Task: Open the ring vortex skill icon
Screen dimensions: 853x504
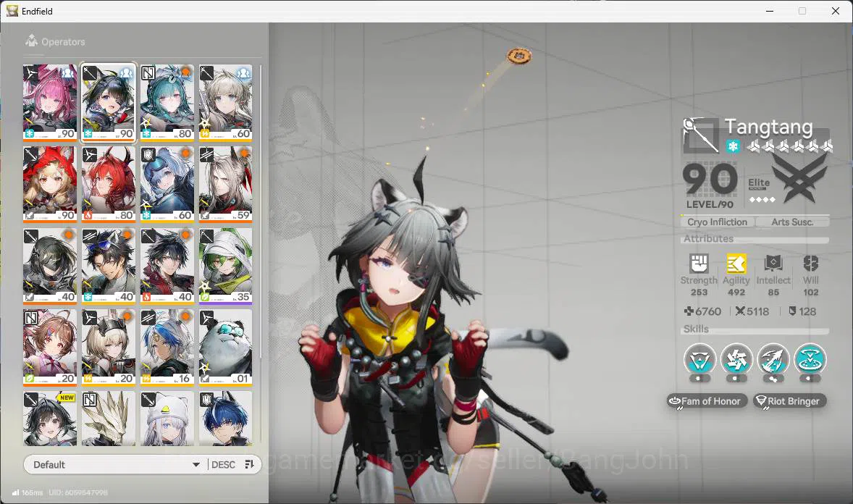Action: (x=810, y=359)
